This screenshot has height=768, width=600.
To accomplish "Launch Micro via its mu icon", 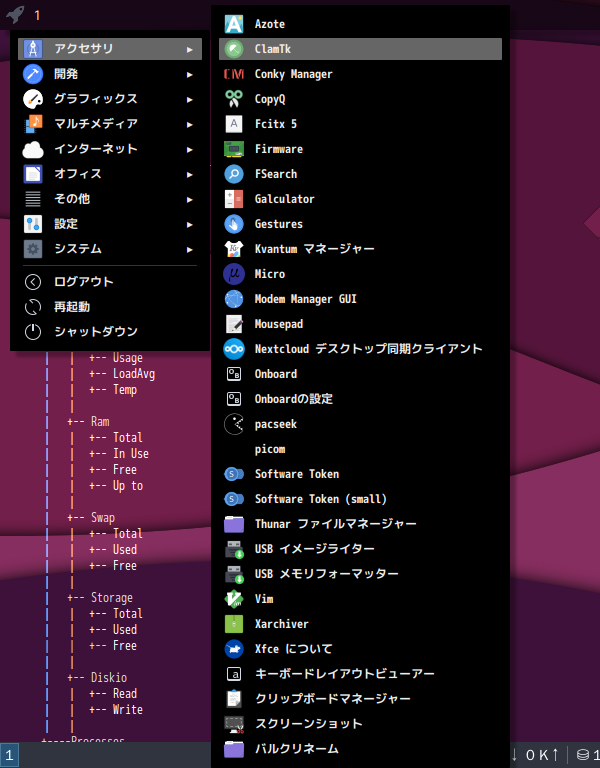I will point(234,274).
